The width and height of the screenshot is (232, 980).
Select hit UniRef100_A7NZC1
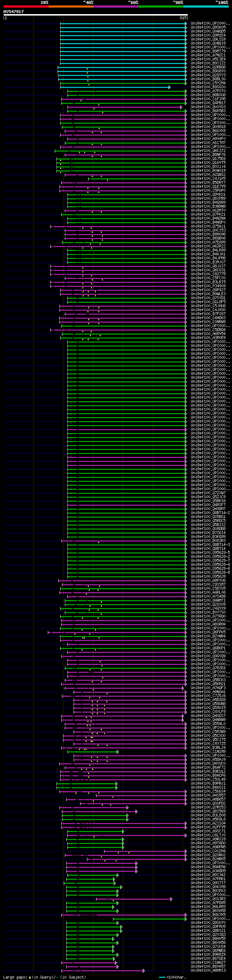pyautogui.click(x=208, y=56)
